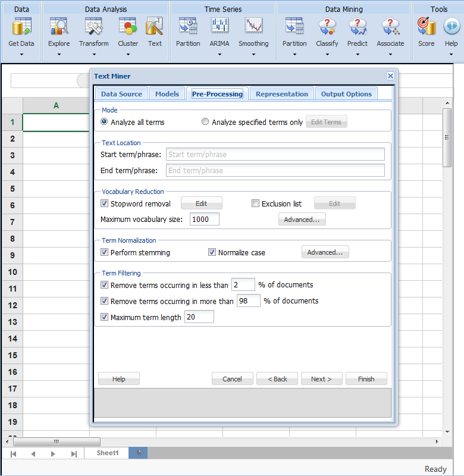The image size is (464, 476).
Task: Click vertical scrollbar down arrow
Action: [x=447, y=432]
